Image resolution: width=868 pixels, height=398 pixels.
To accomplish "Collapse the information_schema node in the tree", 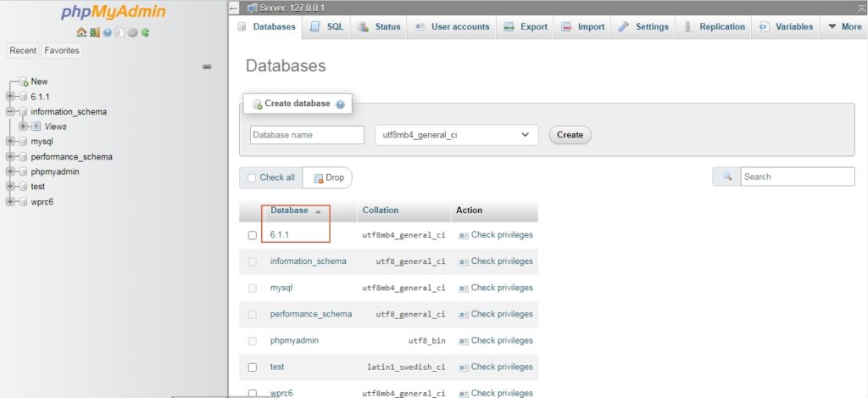I will pyautogui.click(x=10, y=111).
